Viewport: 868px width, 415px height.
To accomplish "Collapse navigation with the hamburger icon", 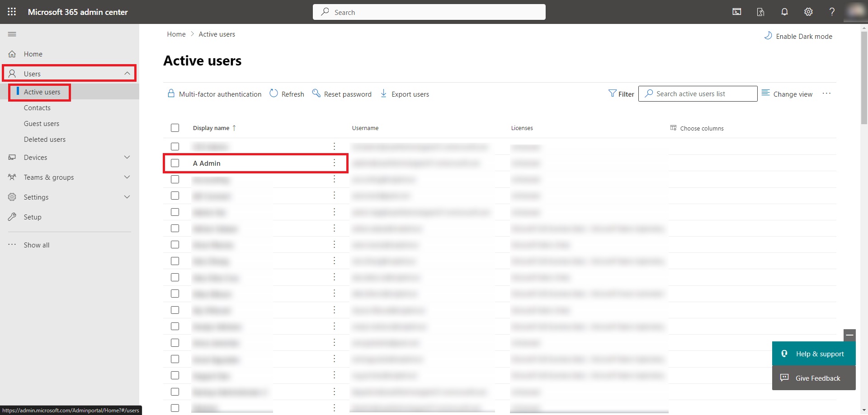I will click(x=12, y=34).
